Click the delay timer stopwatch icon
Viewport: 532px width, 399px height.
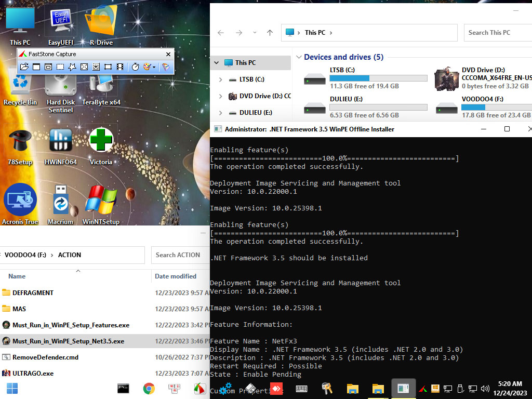pyautogui.click(x=136, y=67)
